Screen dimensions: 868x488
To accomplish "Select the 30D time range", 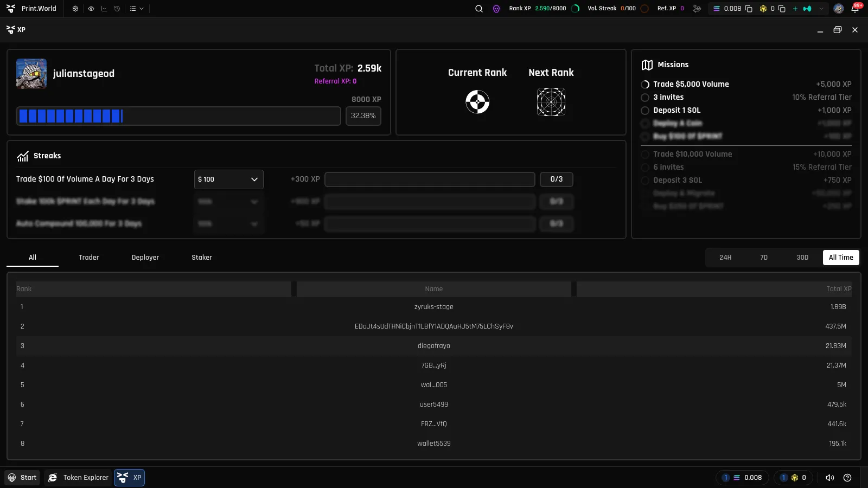I will point(802,258).
